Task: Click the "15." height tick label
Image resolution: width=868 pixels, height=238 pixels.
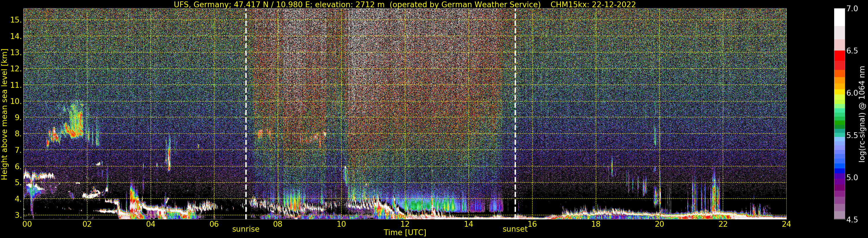Action: click(16, 20)
